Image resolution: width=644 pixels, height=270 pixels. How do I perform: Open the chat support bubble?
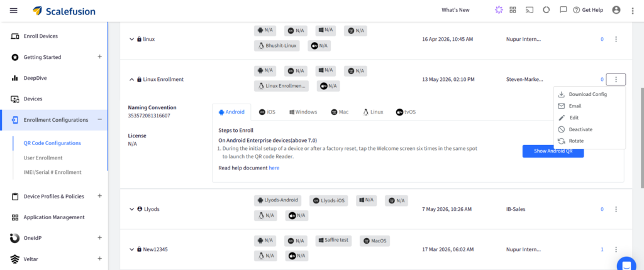(x=627, y=264)
